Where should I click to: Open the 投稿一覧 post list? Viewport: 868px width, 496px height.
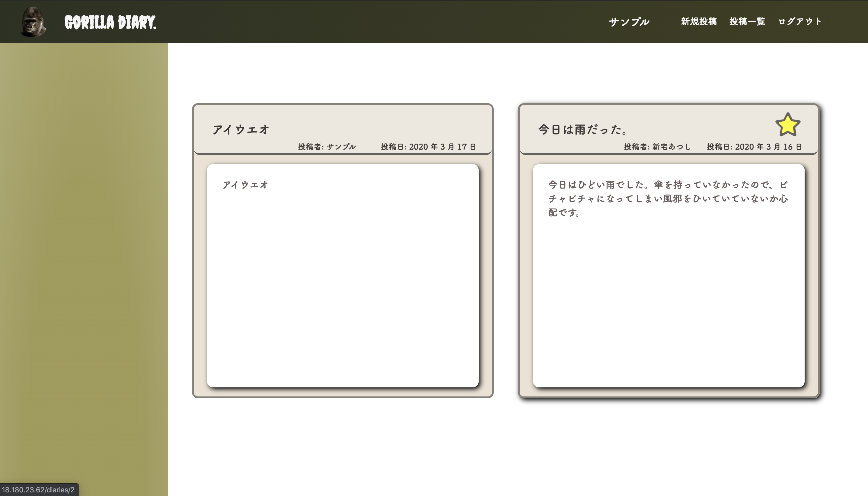747,21
